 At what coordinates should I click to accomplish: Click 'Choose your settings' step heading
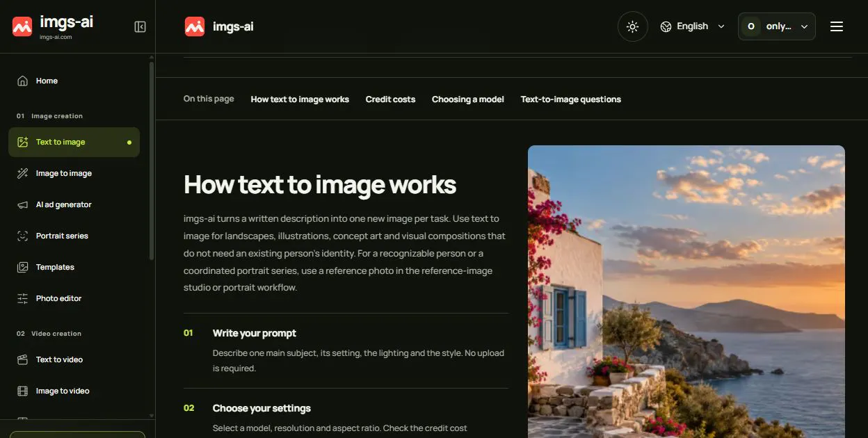click(x=262, y=408)
